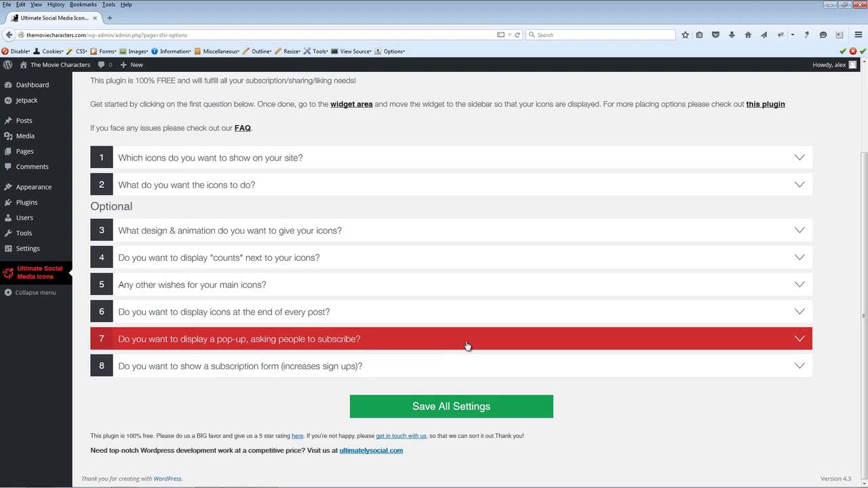Open the Firefox hamburger menu
Image resolution: width=868 pixels, height=488 pixels.
point(858,35)
